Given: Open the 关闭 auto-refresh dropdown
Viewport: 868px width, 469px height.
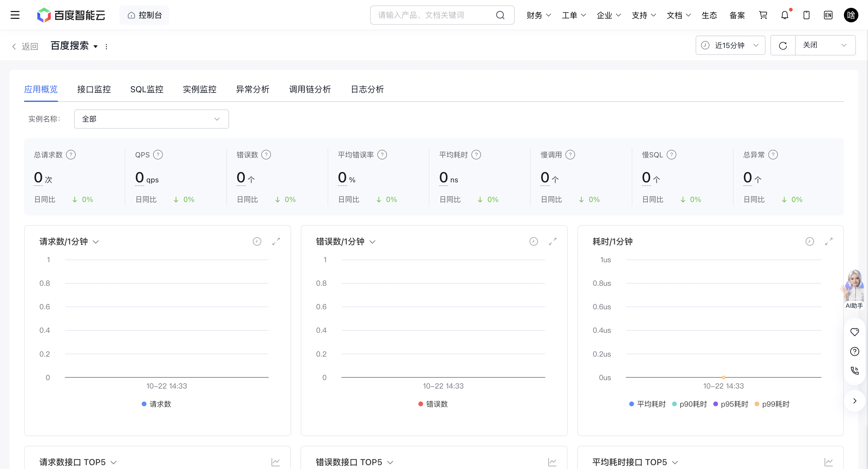Looking at the screenshot, I should click(825, 46).
